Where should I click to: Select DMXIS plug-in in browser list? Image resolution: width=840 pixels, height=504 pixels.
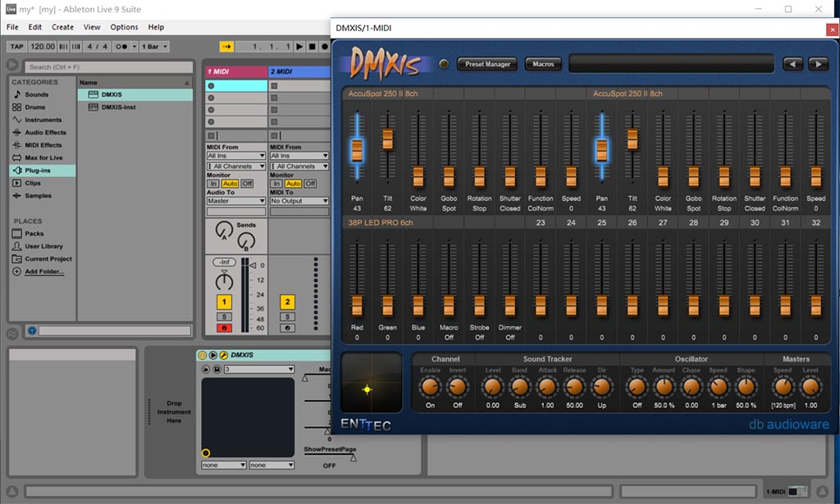pyautogui.click(x=135, y=94)
